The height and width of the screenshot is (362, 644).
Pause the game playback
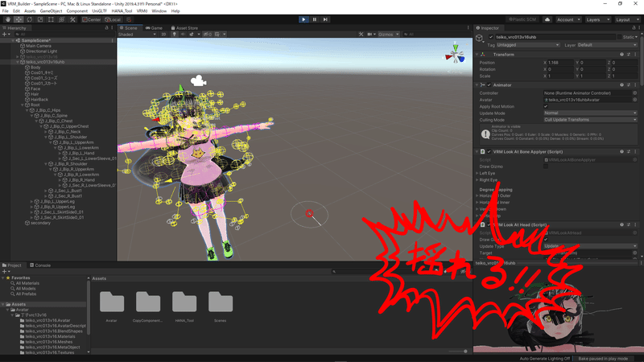(315, 19)
